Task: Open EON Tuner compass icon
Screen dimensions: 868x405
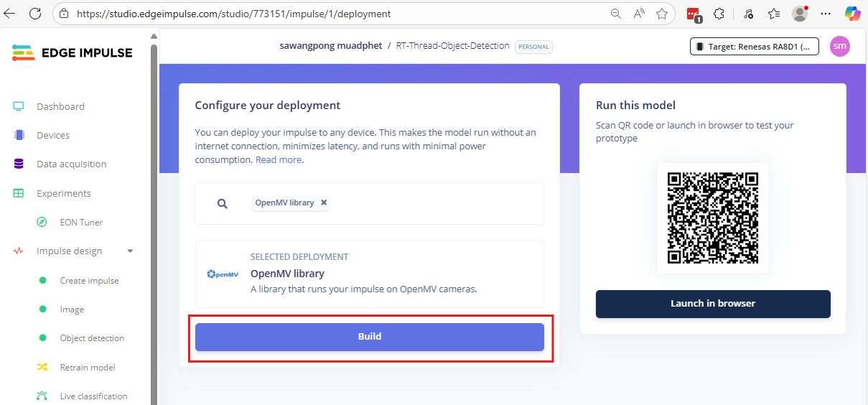Action: (42, 223)
